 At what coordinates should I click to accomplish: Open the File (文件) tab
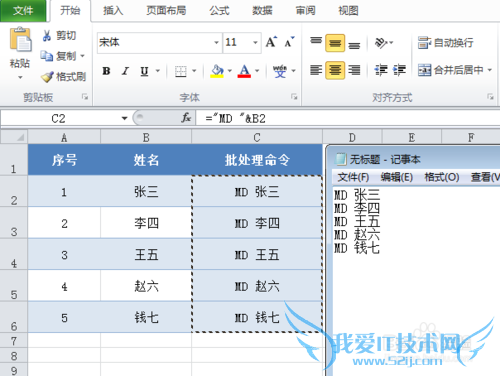coord(23,11)
